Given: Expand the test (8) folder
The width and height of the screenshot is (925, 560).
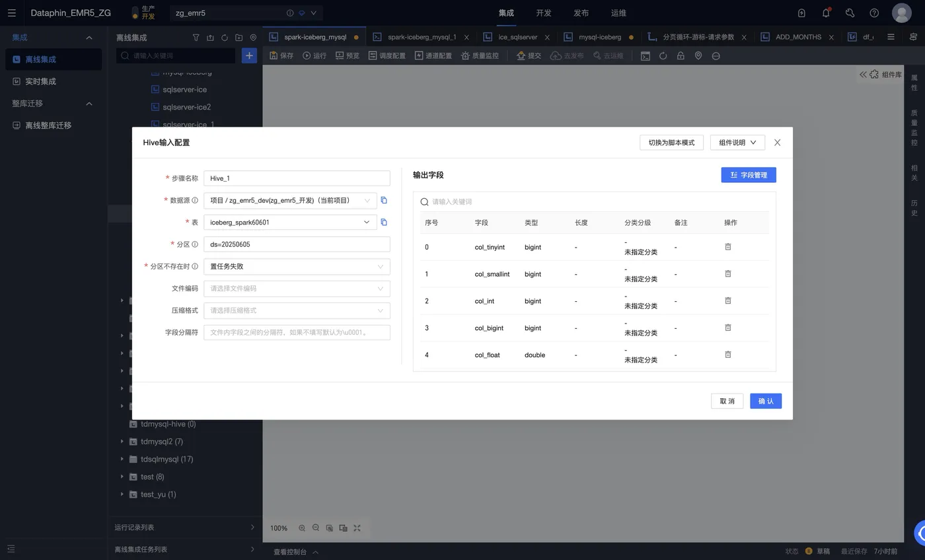Looking at the screenshot, I should [x=122, y=476].
